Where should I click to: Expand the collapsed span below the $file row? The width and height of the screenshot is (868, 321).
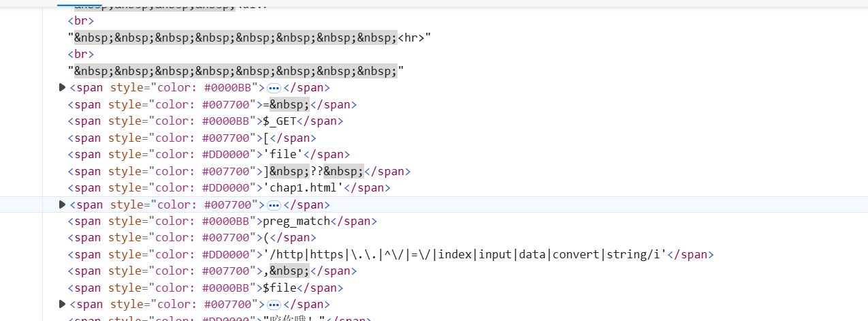(63, 304)
